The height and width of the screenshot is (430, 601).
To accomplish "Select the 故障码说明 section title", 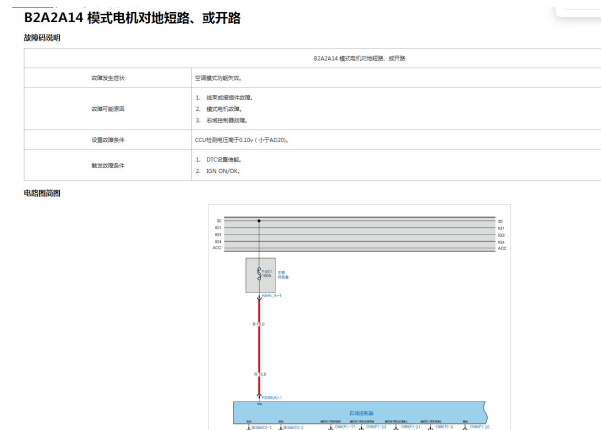I will pos(42,38).
